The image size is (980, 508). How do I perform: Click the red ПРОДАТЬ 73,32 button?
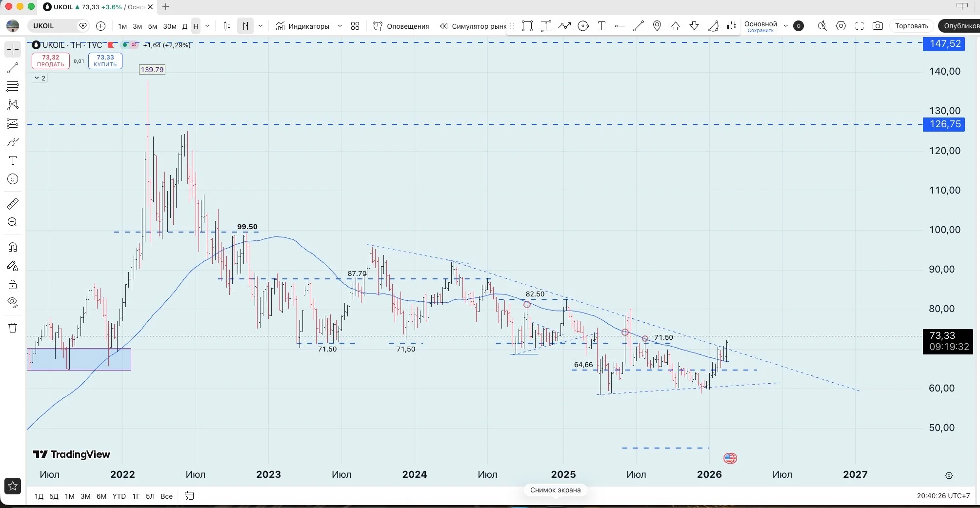click(x=51, y=60)
